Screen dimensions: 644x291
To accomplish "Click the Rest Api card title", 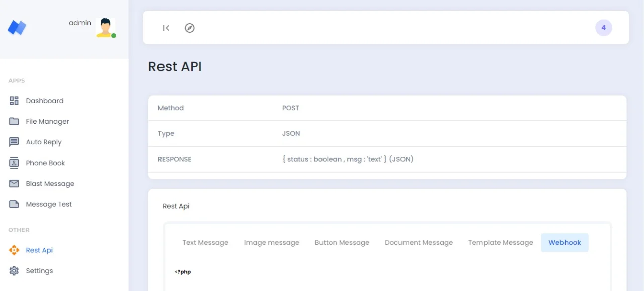I will click(x=176, y=206).
